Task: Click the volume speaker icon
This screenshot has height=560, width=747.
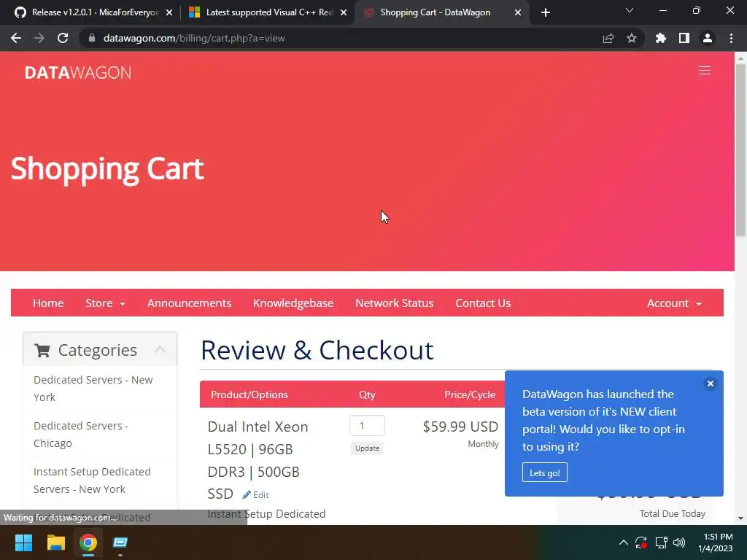Action: (679, 542)
